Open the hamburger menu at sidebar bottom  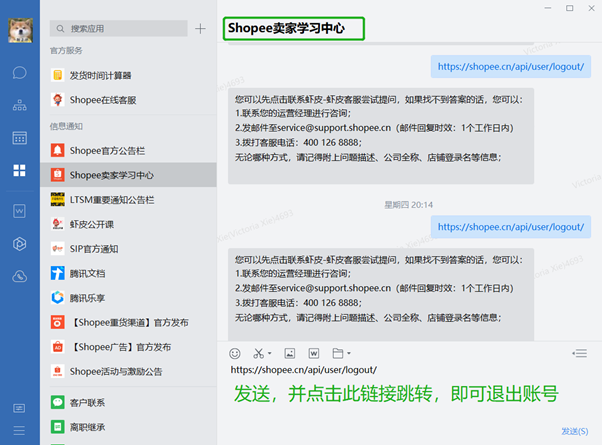tap(19, 408)
